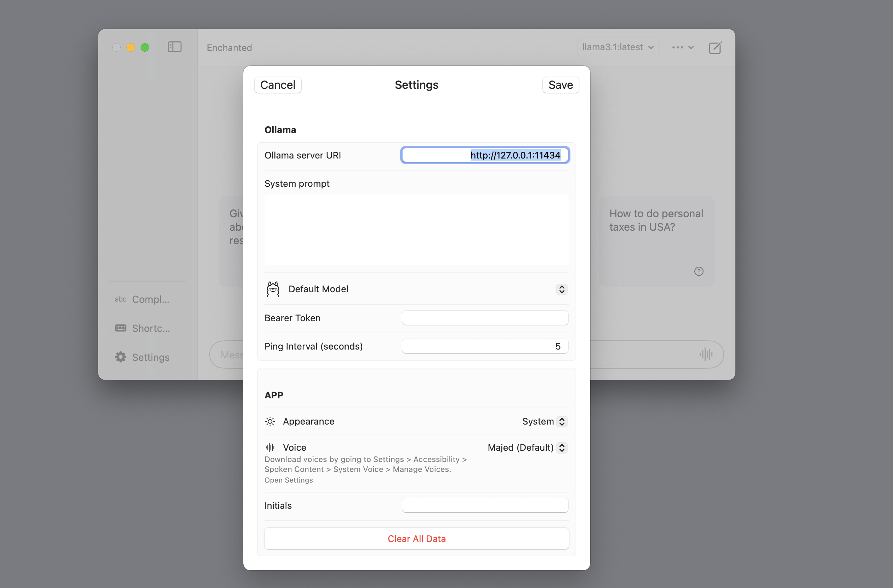Open Shortcuts keyboard icon in sidebar
This screenshot has height=588, width=893.
[x=120, y=328]
